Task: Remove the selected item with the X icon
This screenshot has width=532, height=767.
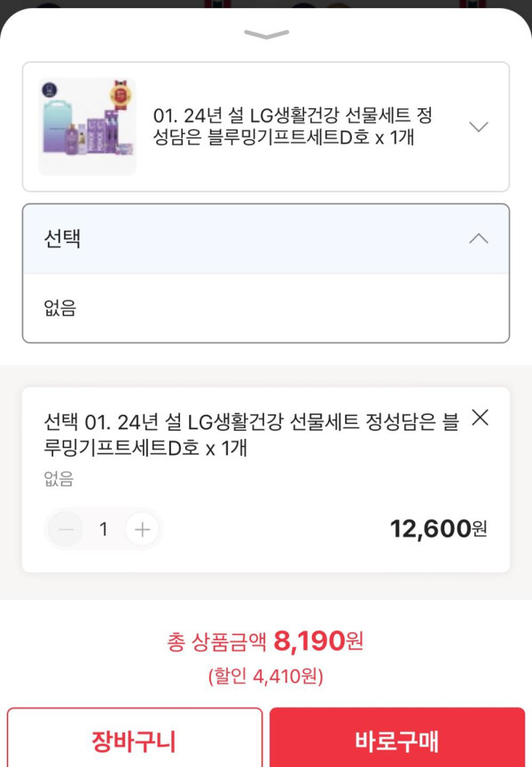Action: [480, 418]
